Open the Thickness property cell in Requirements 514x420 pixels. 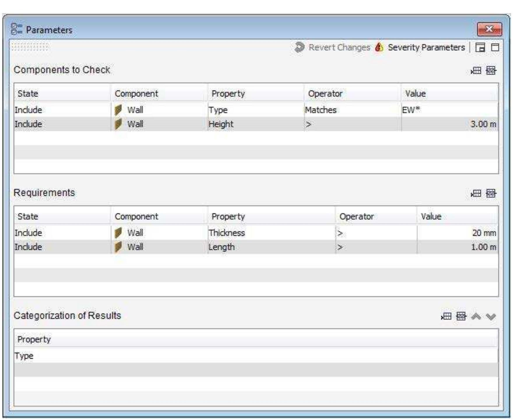point(271,233)
